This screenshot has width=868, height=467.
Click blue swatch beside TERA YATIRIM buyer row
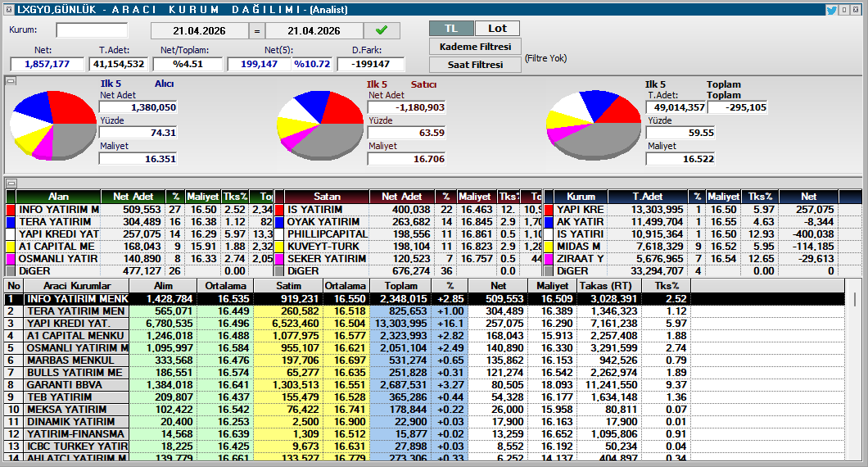[10, 222]
